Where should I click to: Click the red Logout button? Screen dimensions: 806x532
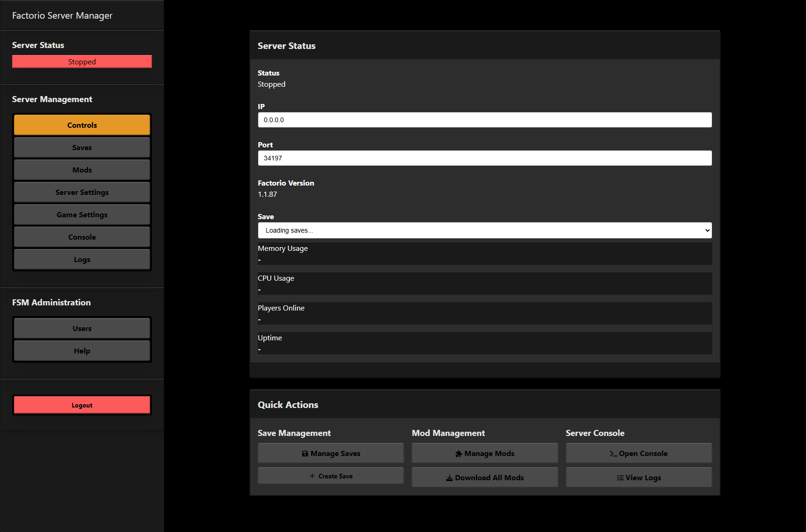click(x=82, y=405)
